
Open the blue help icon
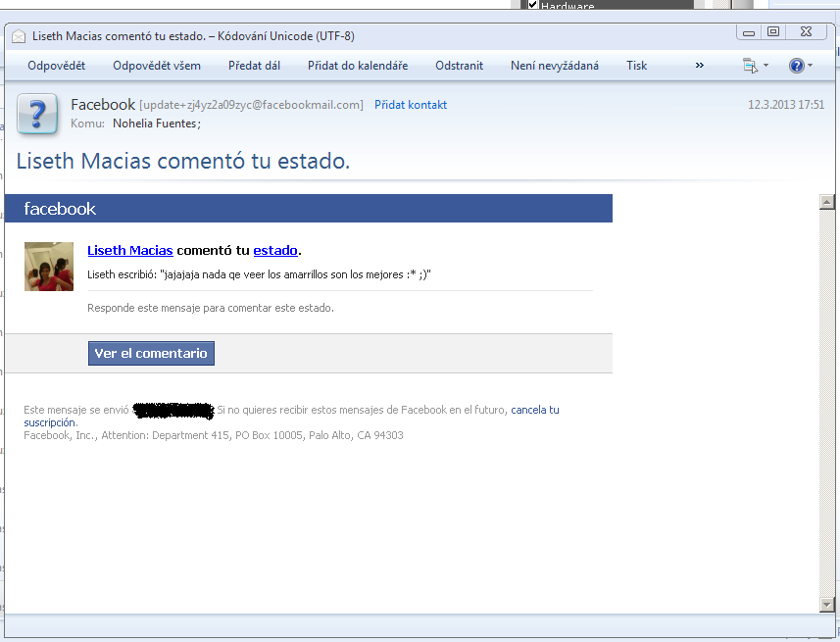(796, 66)
